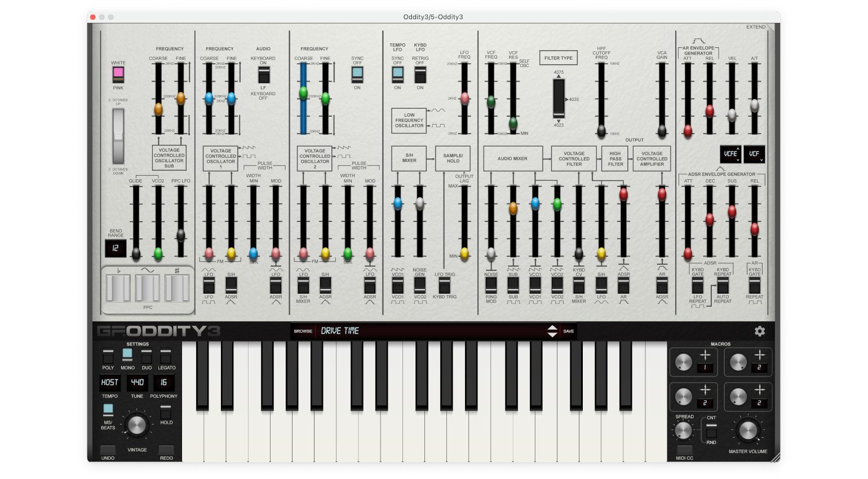The height and width of the screenshot is (479, 868).
Task: Click the VCA Gain slider knob
Action: [662, 131]
